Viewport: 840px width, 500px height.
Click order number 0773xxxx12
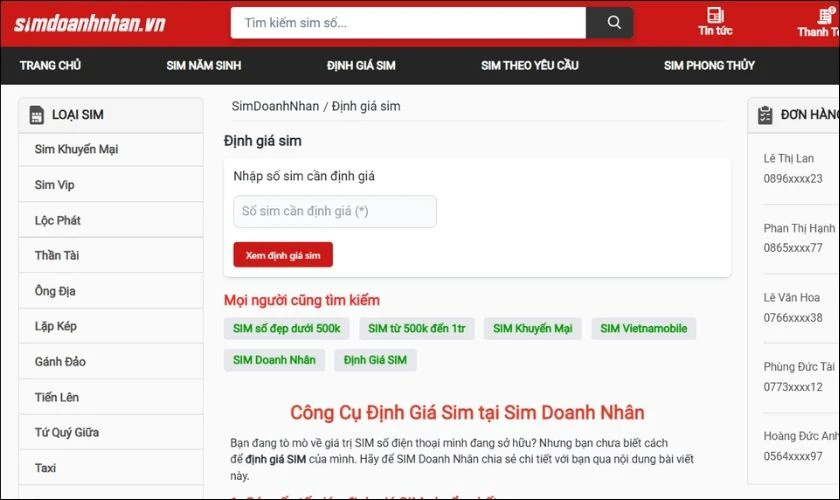click(793, 386)
